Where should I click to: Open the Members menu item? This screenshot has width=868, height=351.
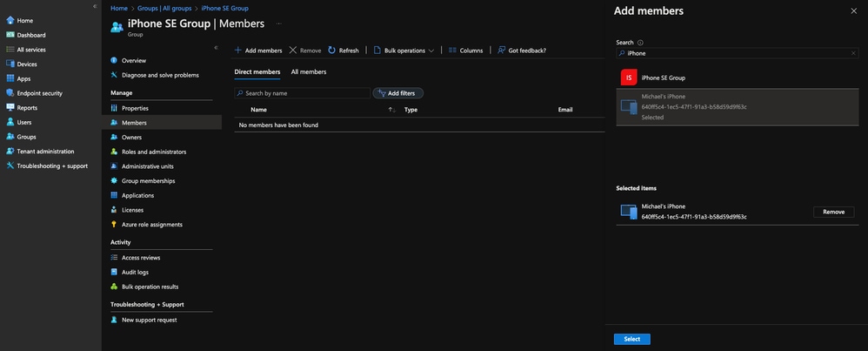162,123
